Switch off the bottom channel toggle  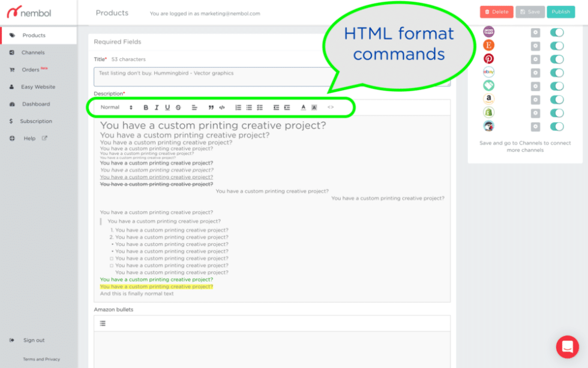pos(557,127)
